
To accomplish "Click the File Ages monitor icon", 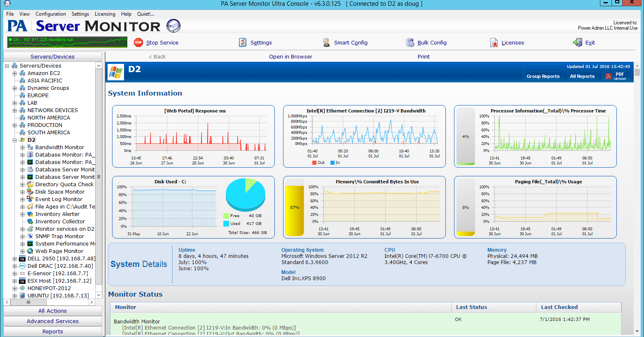I will (x=30, y=206).
